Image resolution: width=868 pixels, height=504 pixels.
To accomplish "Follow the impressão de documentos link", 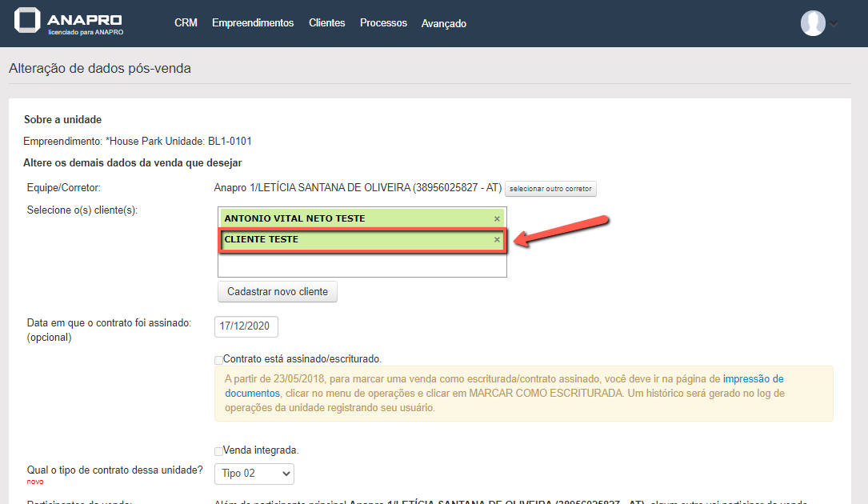I will tap(753, 379).
